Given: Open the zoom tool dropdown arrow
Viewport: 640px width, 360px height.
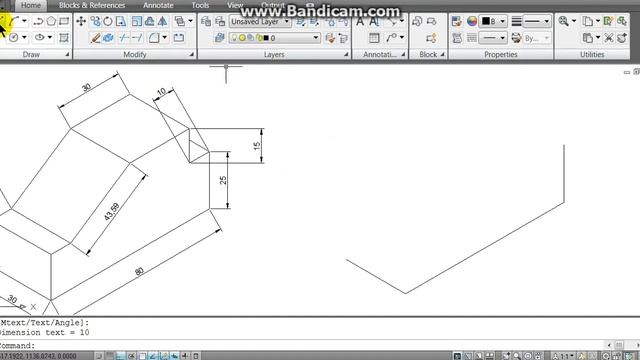Looking at the screenshot, I should 573,21.
